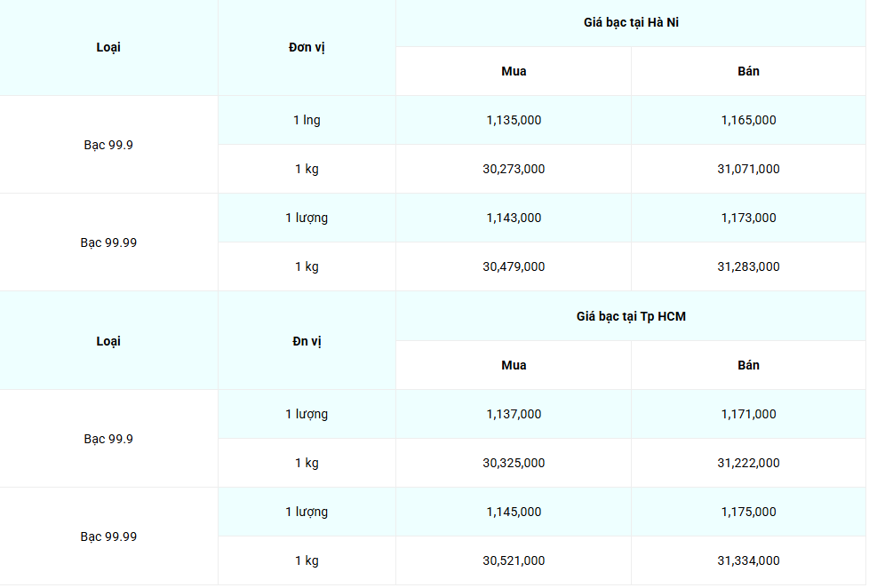Click the "1 lng" unit cell
This screenshot has width=869, height=588.
[307, 120]
